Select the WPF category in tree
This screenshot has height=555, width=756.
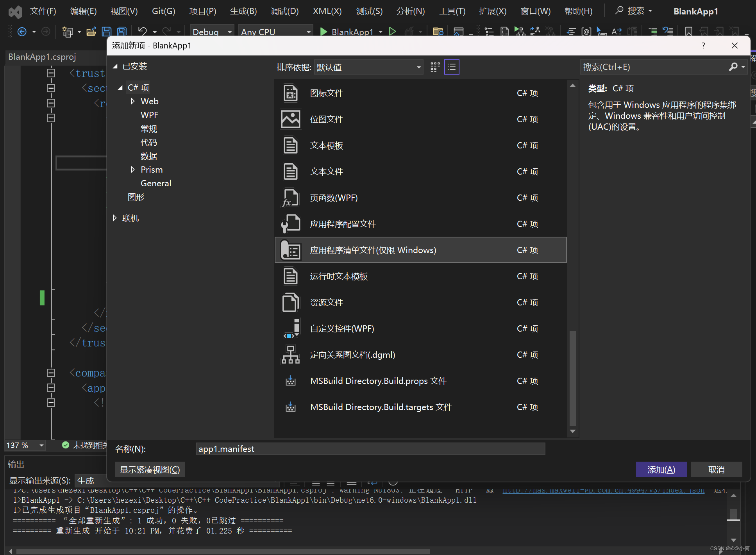(149, 115)
